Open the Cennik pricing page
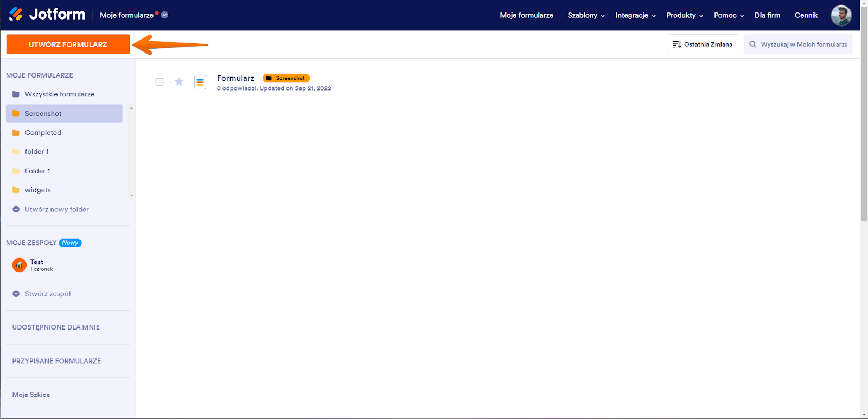This screenshot has height=419, width=868. (x=806, y=15)
